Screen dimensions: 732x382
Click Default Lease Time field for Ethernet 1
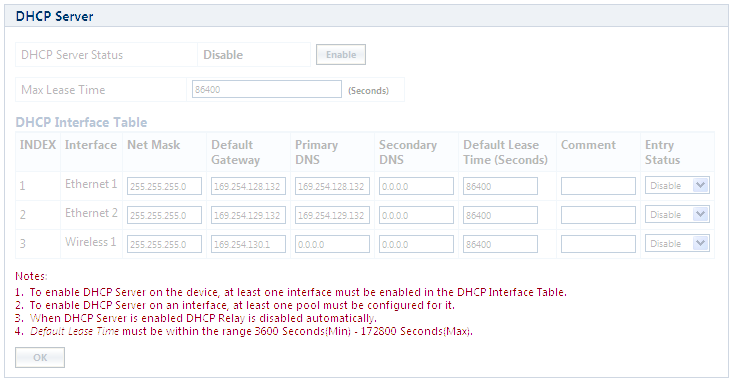[x=500, y=186]
